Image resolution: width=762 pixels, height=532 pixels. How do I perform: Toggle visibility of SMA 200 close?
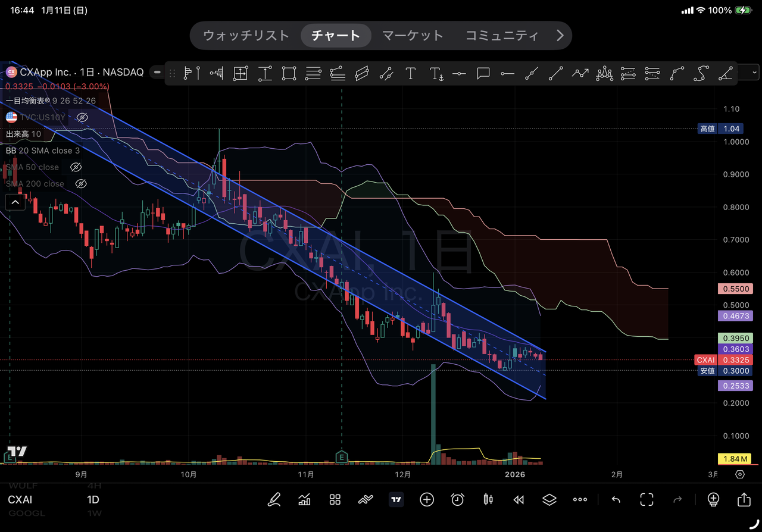[80, 184]
